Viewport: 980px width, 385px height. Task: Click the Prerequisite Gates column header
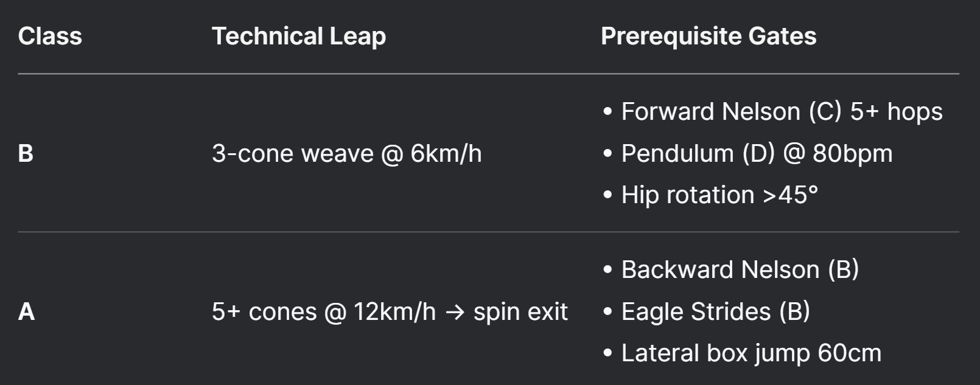click(x=709, y=36)
